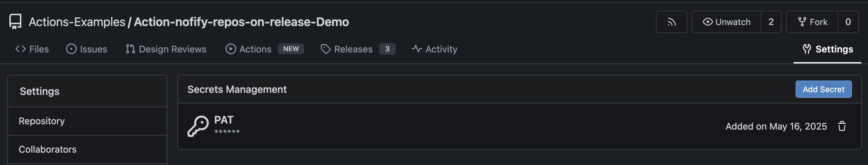Click the repository icon beside Actions-Examples

(15, 22)
